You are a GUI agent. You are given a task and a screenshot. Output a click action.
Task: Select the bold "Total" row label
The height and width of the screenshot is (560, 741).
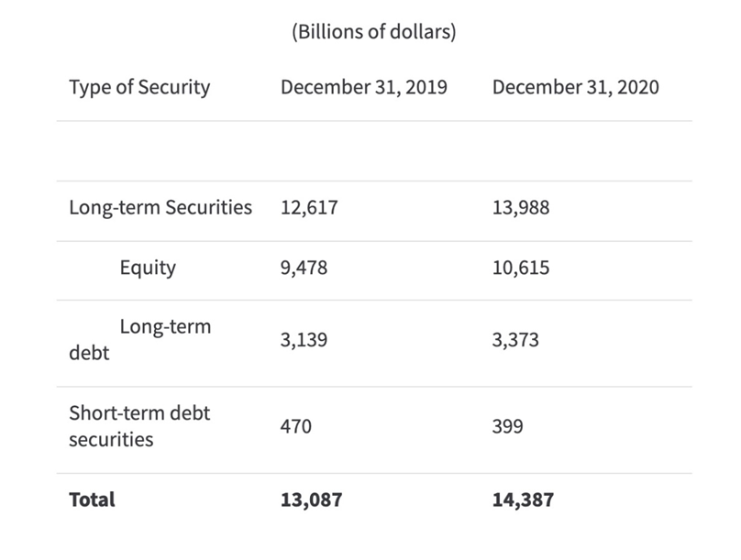(x=92, y=500)
